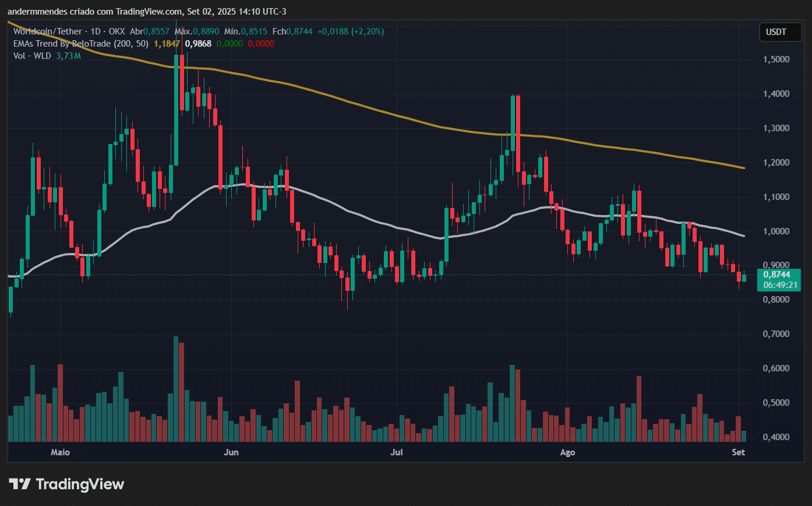Click the white 0,9868 EMA value
812x506 pixels.
(197, 44)
